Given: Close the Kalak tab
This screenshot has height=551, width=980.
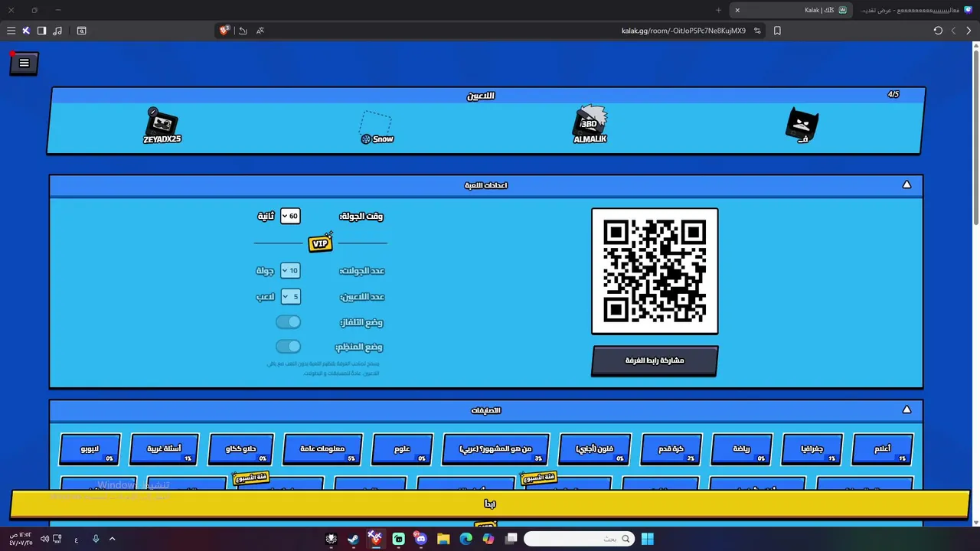Looking at the screenshot, I should (x=737, y=10).
